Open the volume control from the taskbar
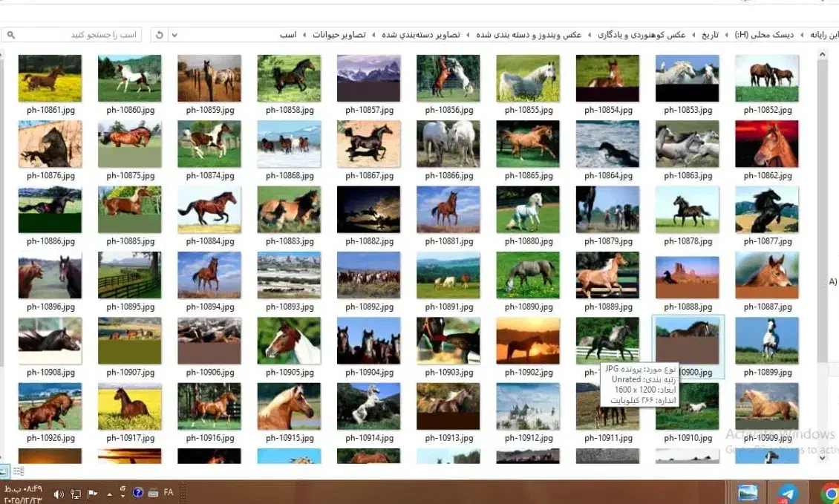Image resolution: width=839 pixels, height=504 pixels. pos(59,494)
